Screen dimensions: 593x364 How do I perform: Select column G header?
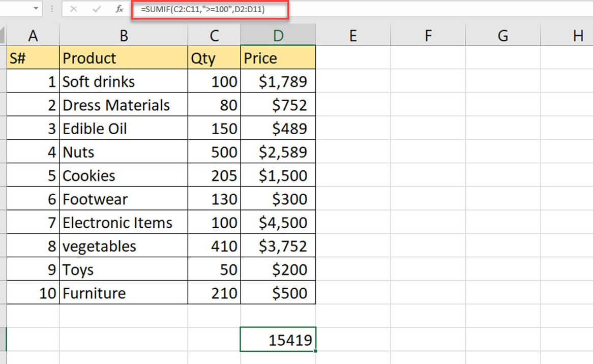tap(502, 36)
